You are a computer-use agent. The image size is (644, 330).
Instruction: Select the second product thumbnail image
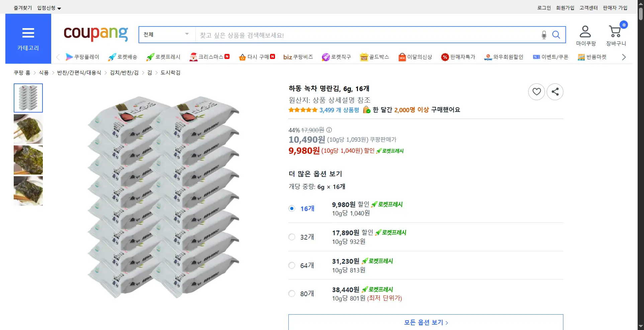(x=28, y=129)
